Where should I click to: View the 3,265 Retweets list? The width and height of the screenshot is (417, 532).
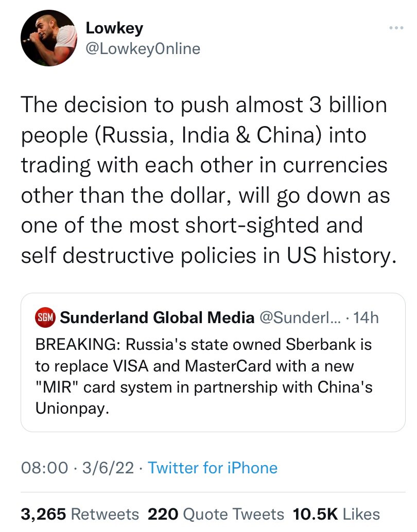pos(80,514)
